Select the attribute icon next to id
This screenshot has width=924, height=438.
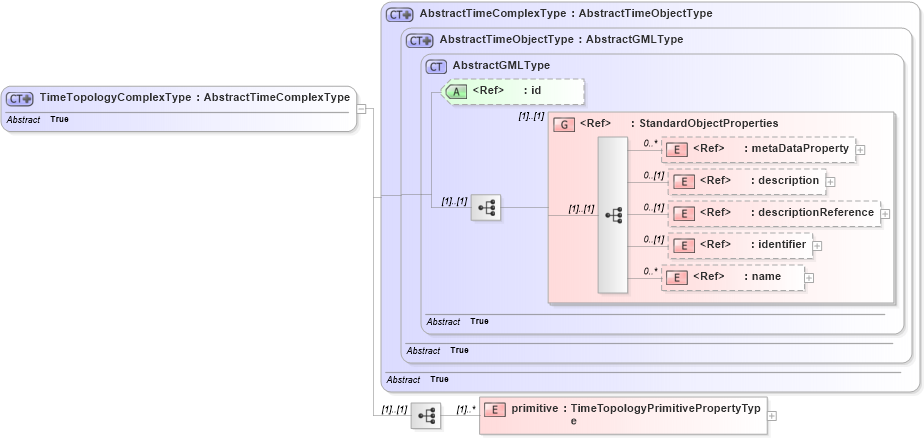click(x=456, y=91)
